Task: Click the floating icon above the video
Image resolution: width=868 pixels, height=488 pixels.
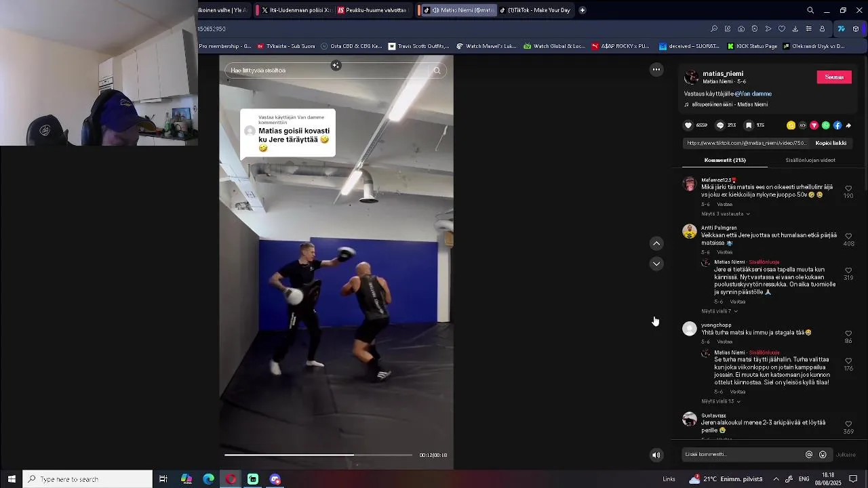Action: pos(336,65)
